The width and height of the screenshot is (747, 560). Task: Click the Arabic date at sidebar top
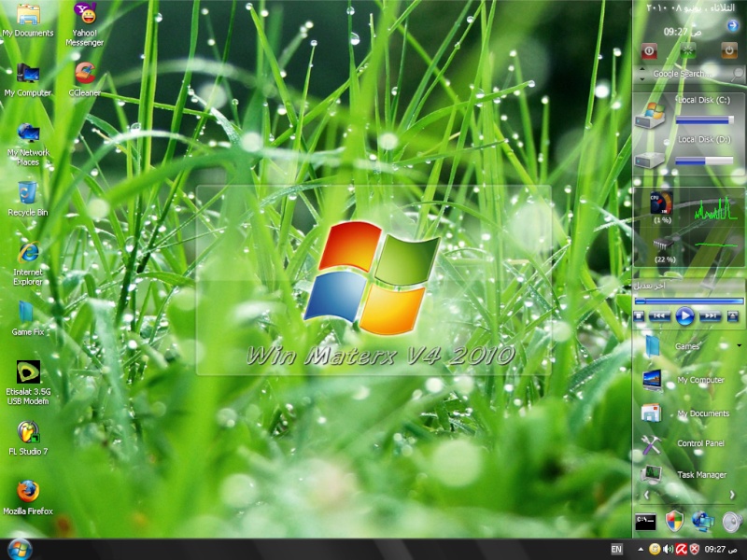(x=690, y=7)
